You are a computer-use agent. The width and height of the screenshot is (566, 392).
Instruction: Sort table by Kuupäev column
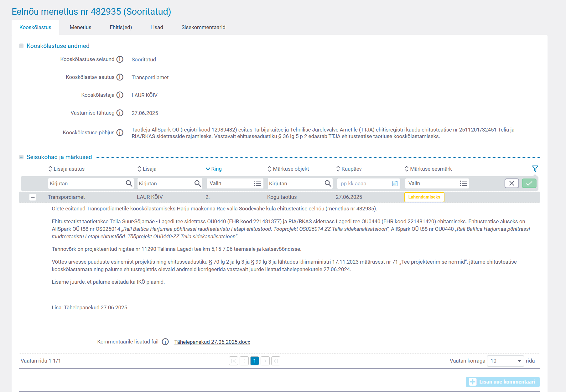pyautogui.click(x=349, y=169)
